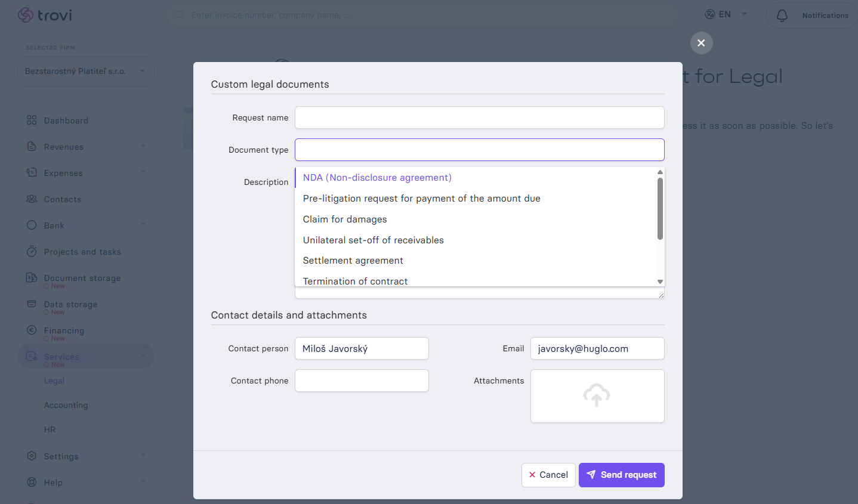858x504 pixels.
Task: Click the Cancel button
Action: (548, 475)
